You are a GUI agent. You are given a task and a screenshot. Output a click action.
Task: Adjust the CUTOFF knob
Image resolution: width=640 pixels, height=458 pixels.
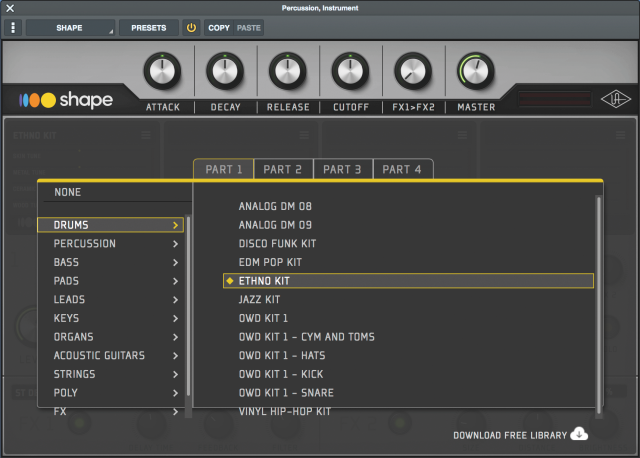(x=350, y=71)
